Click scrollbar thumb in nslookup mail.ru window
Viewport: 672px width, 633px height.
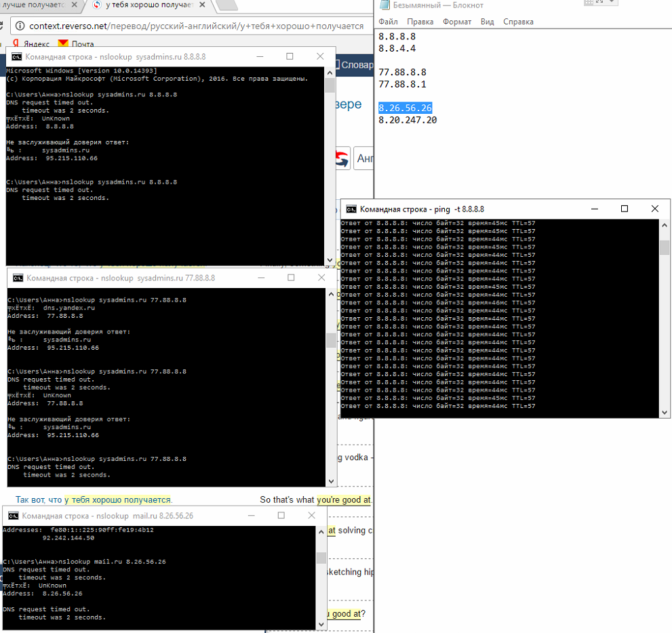321,558
